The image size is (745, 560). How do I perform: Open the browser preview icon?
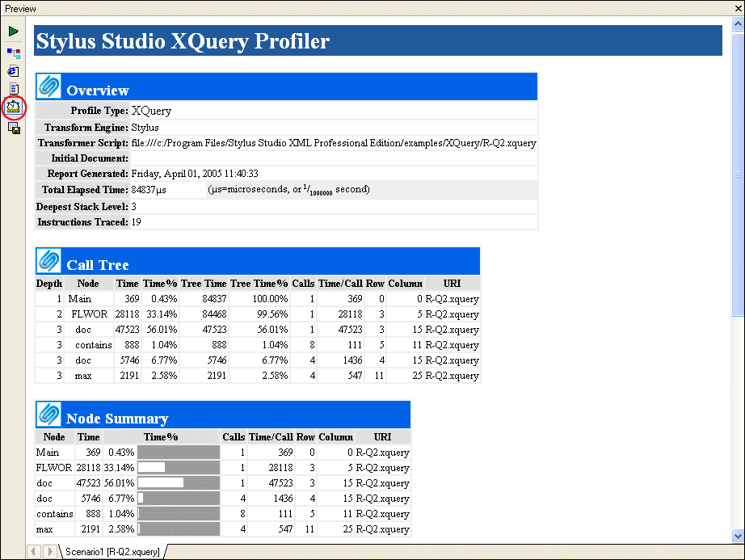(x=14, y=71)
